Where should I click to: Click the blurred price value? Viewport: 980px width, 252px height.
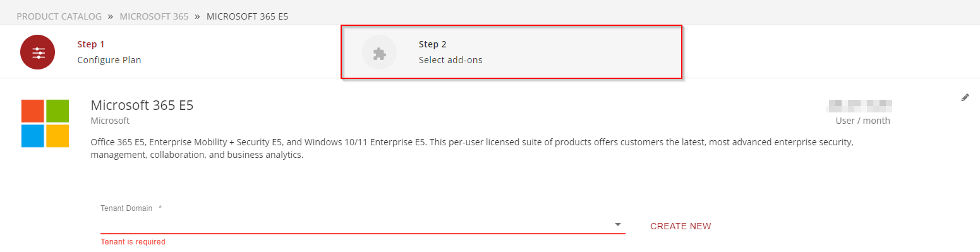pos(859,105)
